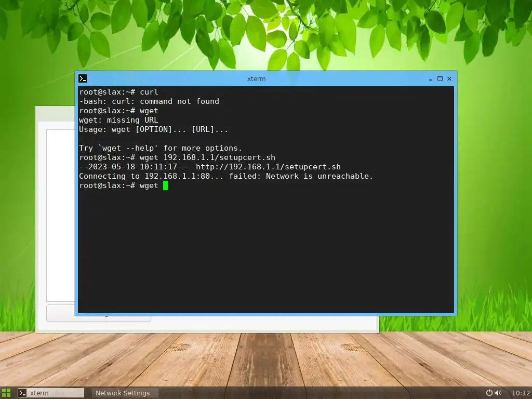Click the http://192.168.1.1/setupcert.sh URL text
This screenshot has width=532, height=399.
[269, 167]
